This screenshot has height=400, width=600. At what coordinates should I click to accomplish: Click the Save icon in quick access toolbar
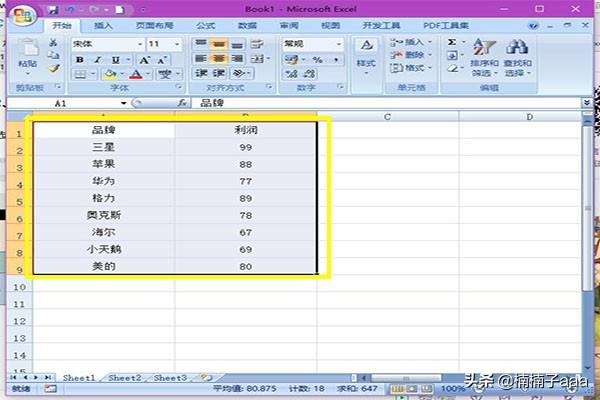click(x=53, y=10)
